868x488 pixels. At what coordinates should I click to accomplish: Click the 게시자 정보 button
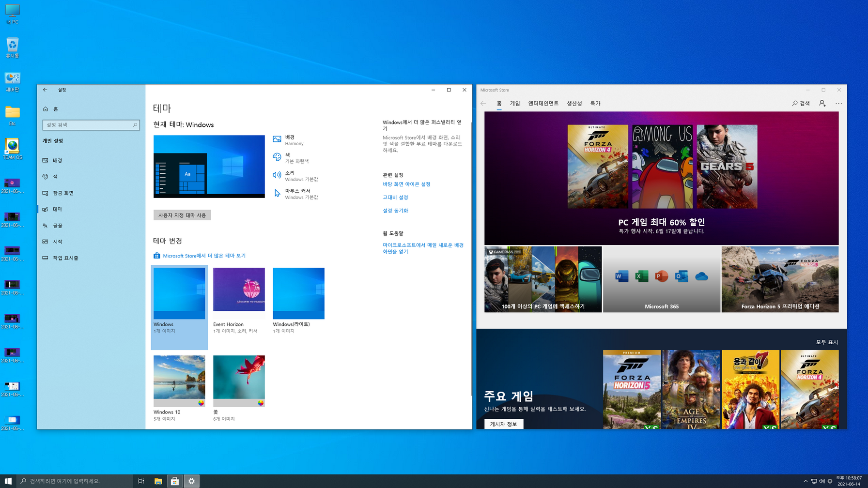click(x=503, y=424)
